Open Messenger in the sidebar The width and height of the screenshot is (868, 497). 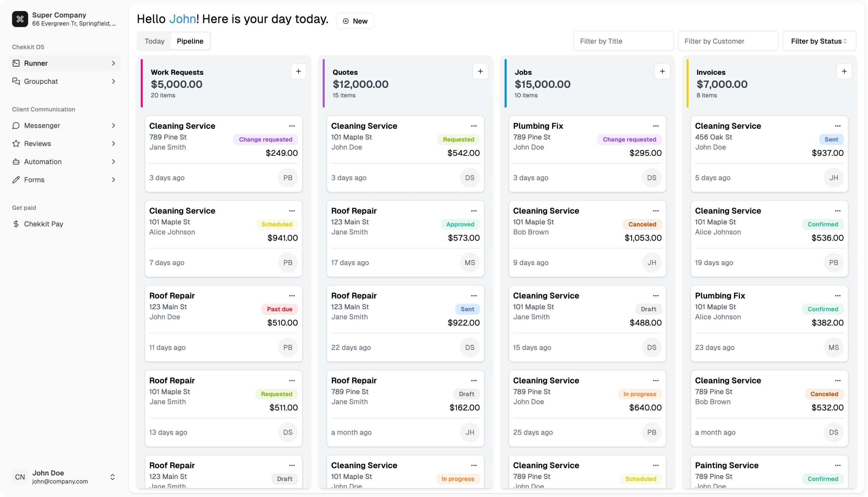click(64, 126)
